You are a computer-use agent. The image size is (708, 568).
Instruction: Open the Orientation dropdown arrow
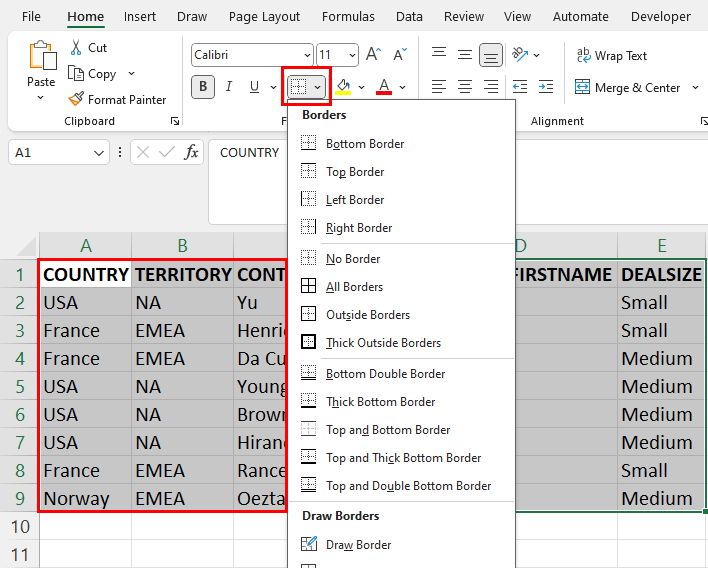[536, 55]
